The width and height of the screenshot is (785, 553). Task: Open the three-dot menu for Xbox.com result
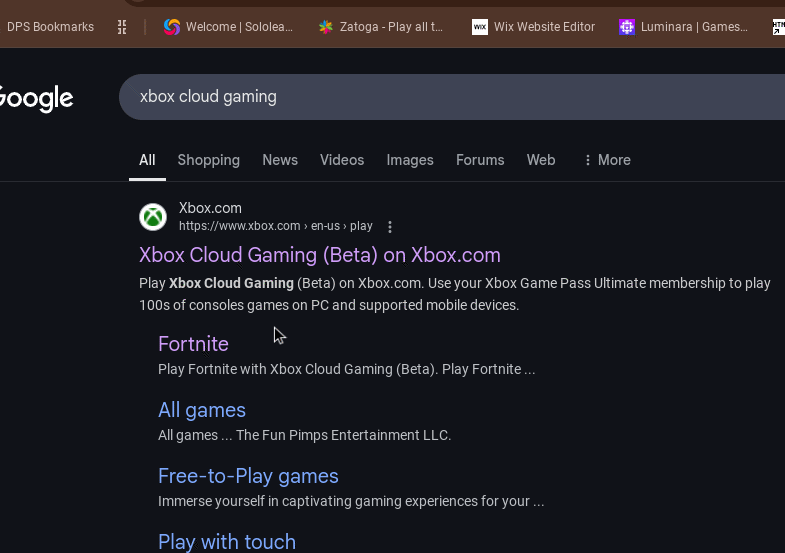point(389,227)
